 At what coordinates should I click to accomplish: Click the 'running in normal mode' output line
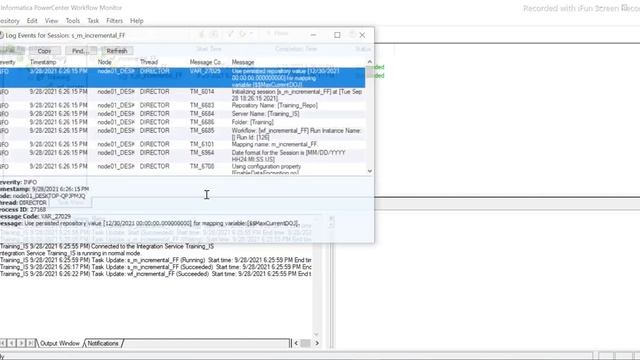(x=70, y=253)
